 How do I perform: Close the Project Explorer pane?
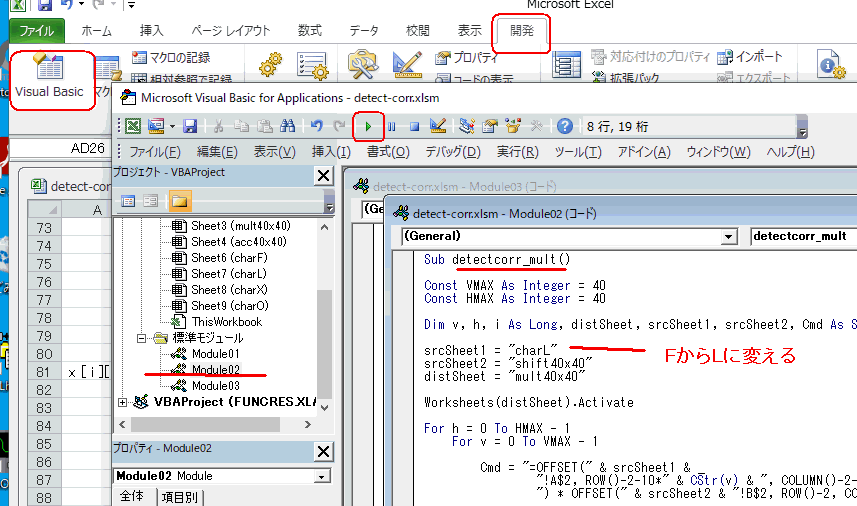pyautogui.click(x=323, y=175)
